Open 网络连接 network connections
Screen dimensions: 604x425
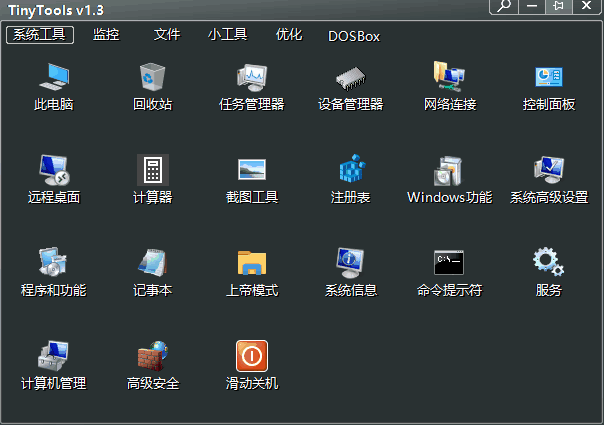(x=449, y=77)
